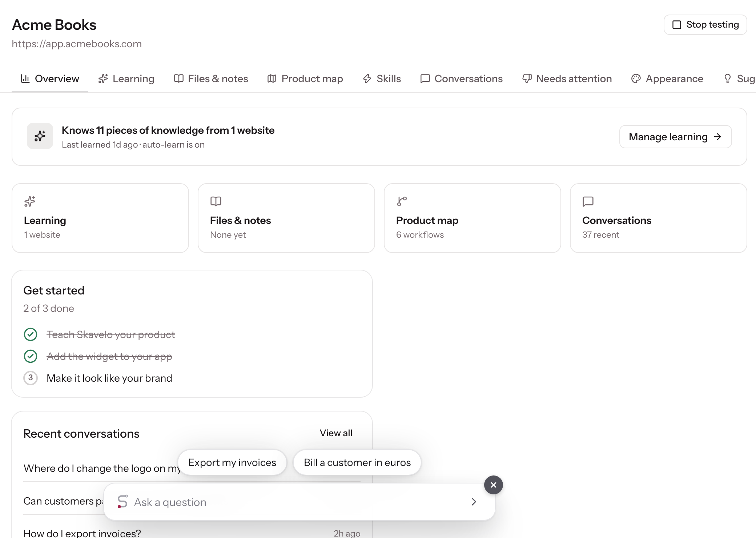This screenshot has width=756, height=538.
Task: Go to the Product map tab
Action: tap(305, 79)
